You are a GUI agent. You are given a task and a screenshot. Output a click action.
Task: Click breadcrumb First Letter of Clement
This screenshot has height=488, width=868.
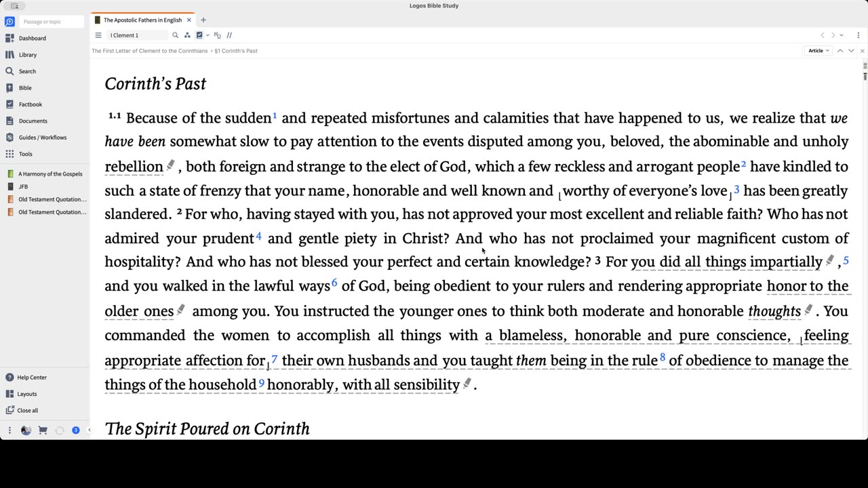click(x=150, y=51)
